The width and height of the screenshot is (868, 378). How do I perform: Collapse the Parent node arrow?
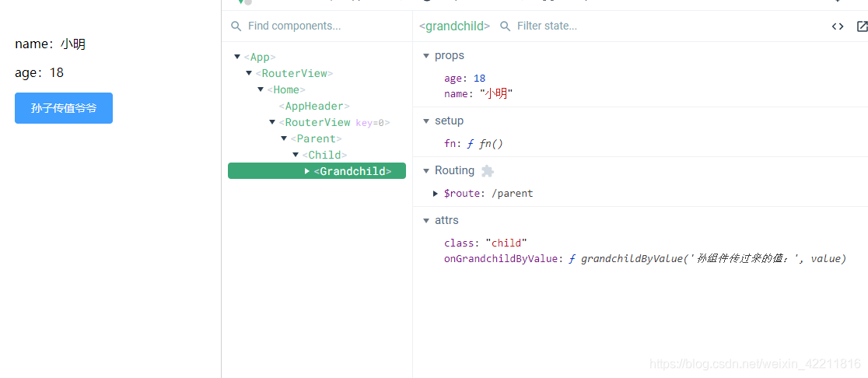point(284,138)
